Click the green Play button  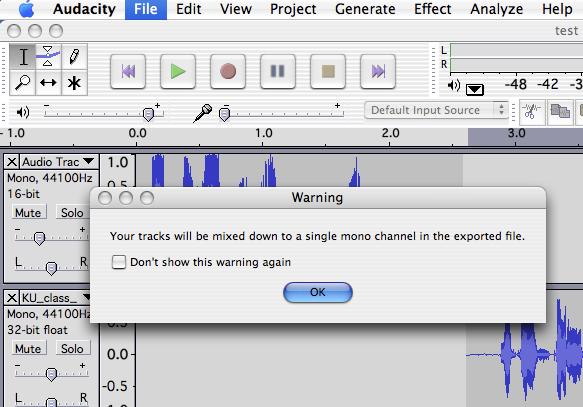[x=178, y=71]
